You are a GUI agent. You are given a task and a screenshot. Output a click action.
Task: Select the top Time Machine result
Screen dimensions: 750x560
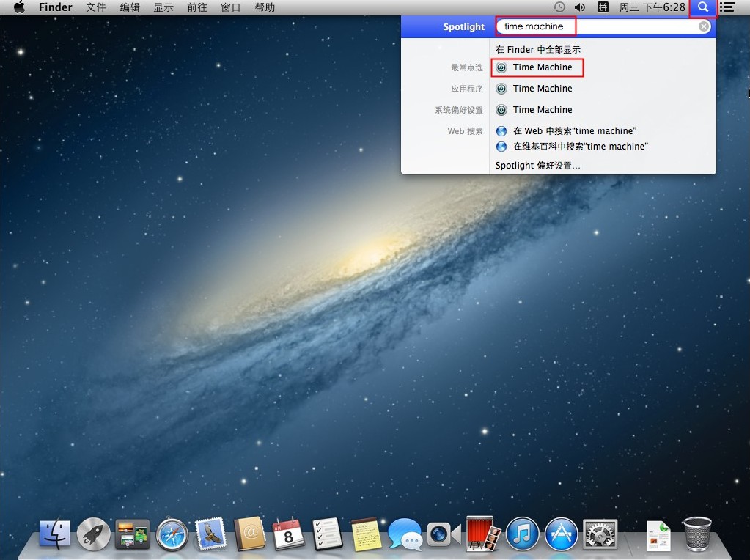[x=543, y=67]
